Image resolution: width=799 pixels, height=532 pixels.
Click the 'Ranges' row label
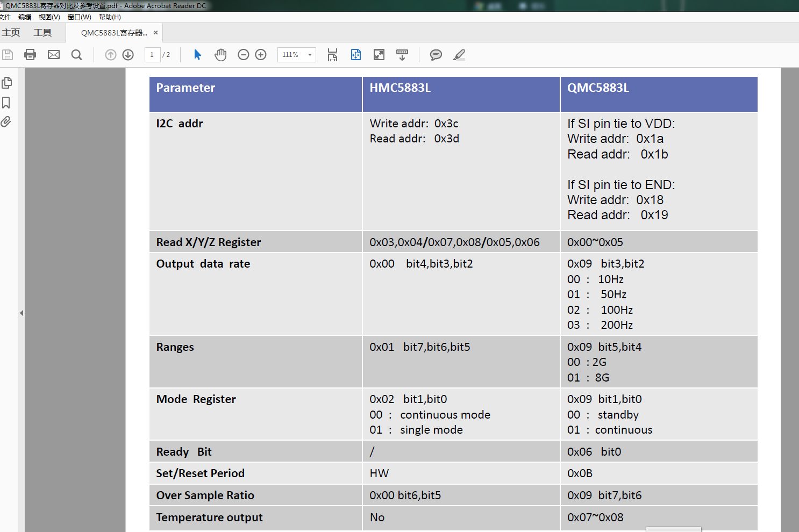point(175,347)
